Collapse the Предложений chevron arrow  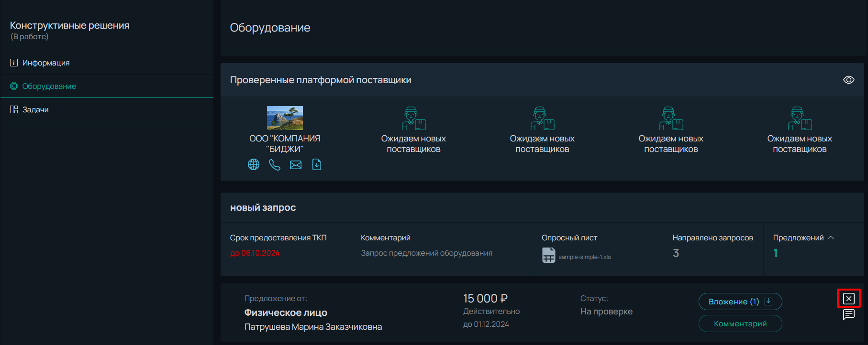831,237
